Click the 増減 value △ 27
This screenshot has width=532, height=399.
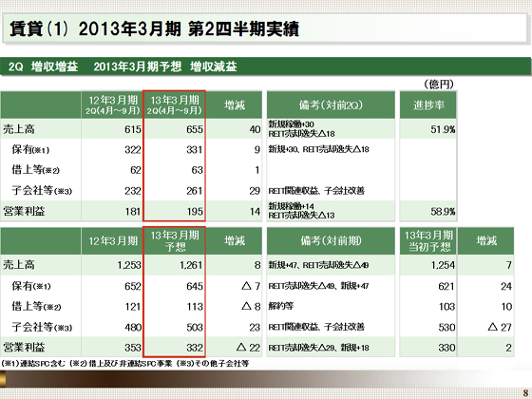(500, 328)
